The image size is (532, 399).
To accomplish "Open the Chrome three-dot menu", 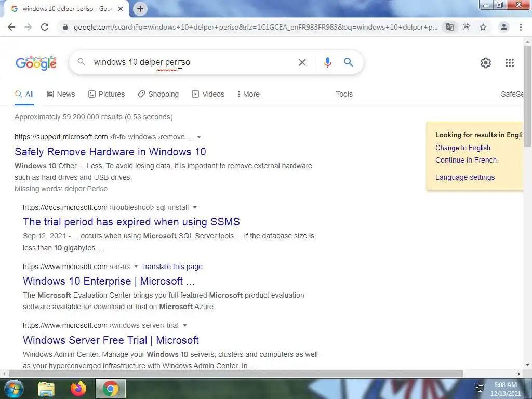I will pyautogui.click(x=521, y=27).
